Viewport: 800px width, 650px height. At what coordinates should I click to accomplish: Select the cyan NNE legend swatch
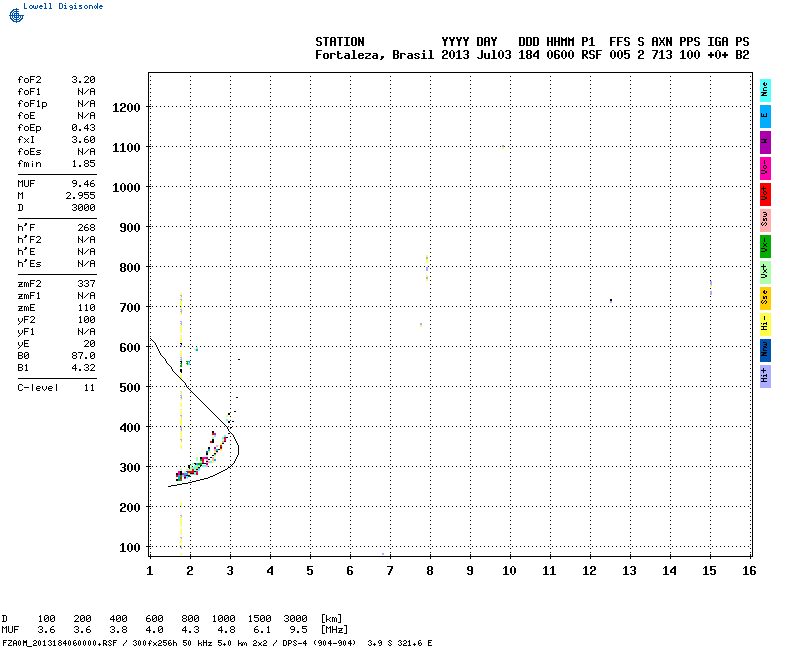click(x=765, y=90)
